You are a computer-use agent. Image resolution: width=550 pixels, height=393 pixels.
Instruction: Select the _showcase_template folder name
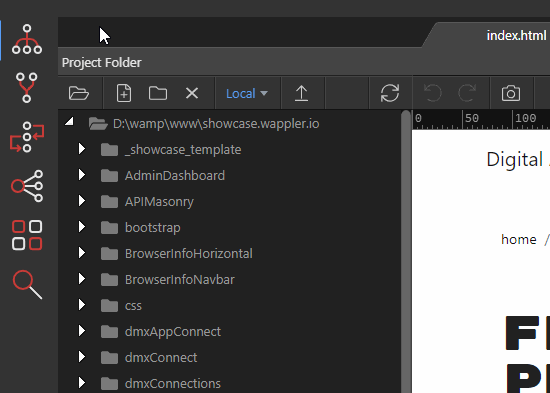(183, 150)
